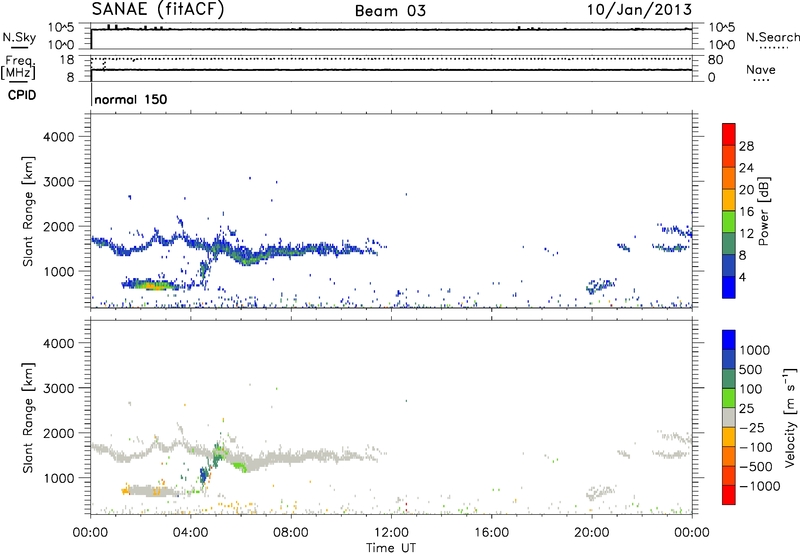Click the Nave scale value 80
The image size is (800, 554).
click(715, 60)
